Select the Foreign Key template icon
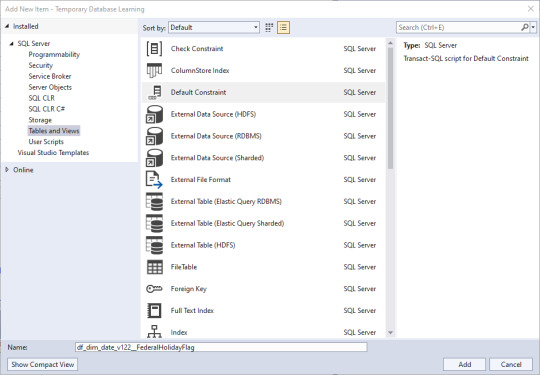Viewport: 540px width, 375px height. pyautogui.click(x=154, y=289)
